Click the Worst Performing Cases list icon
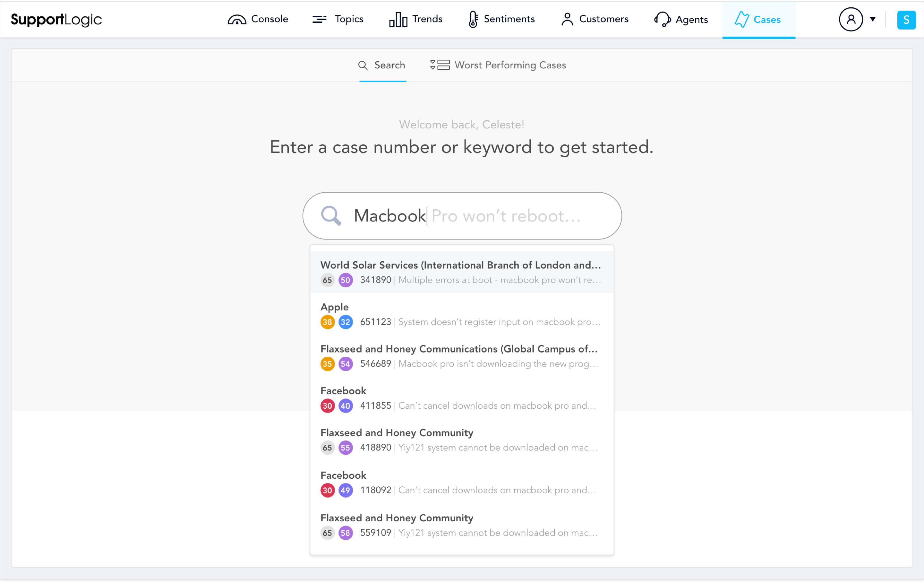Image resolution: width=924 pixels, height=583 pixels. point(439,65)
